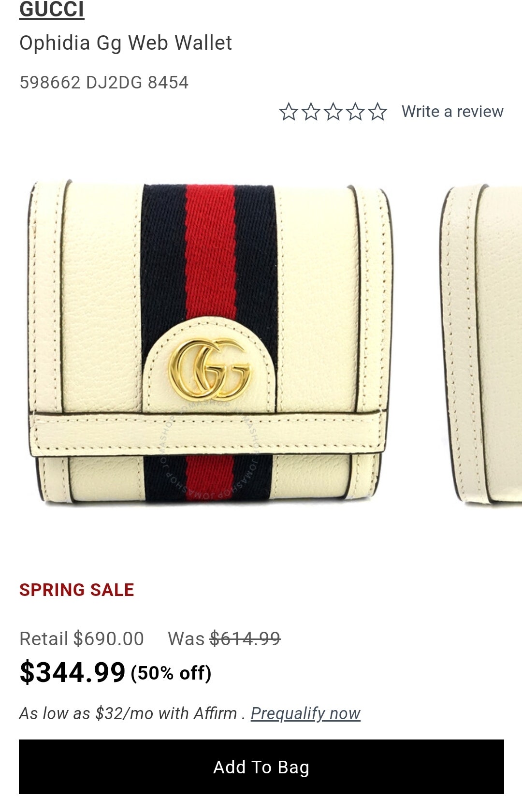Click the Retail $690.00 price text

point(82,639)
